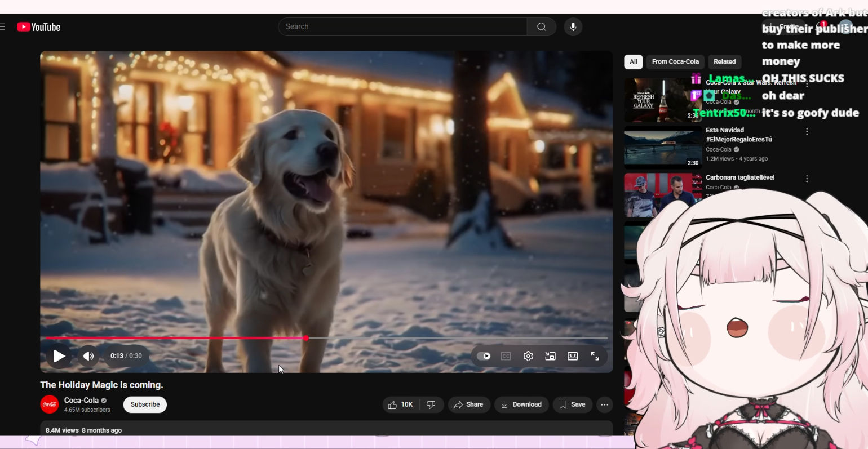Dislike the video
868x449 pixels.
tap(431, 404)
